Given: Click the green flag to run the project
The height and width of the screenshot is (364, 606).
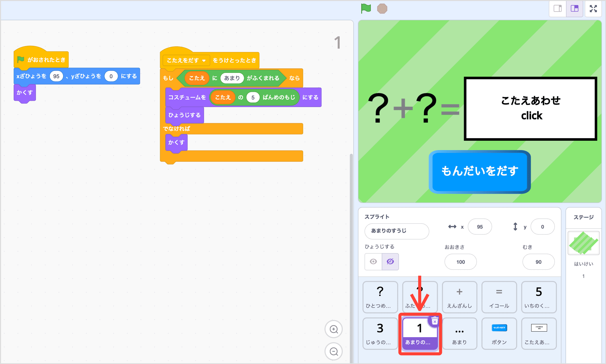Looking at the screenshot, I should 366,8.
